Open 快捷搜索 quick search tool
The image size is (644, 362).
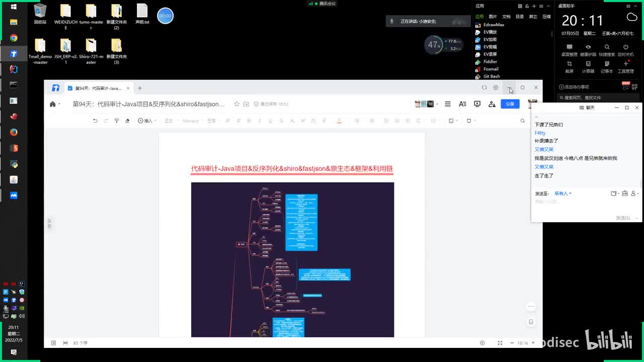607,50
